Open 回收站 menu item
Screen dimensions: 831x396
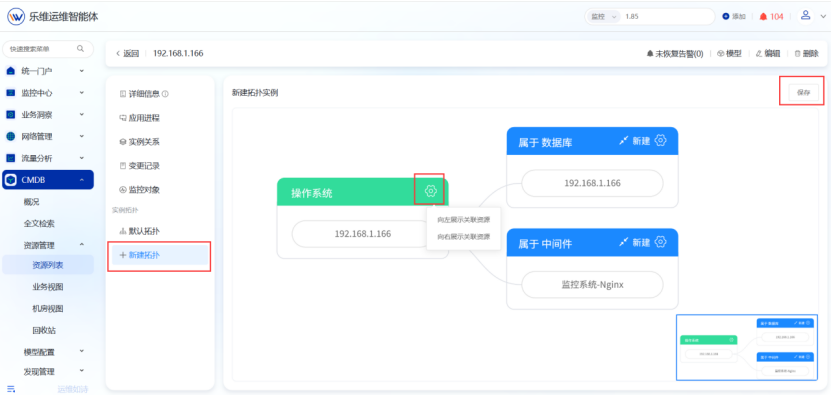pyautogui.click(x=43, y=330)
